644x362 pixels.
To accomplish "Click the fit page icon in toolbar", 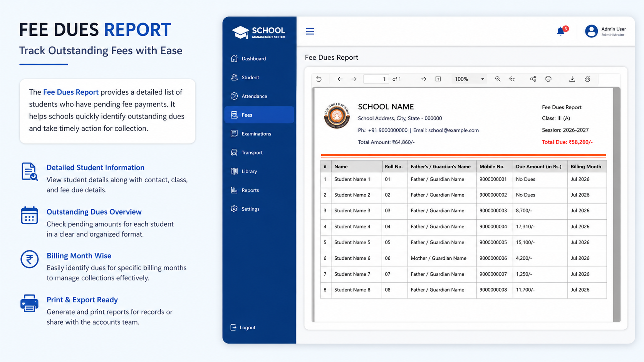I will (x=438, y=79).
